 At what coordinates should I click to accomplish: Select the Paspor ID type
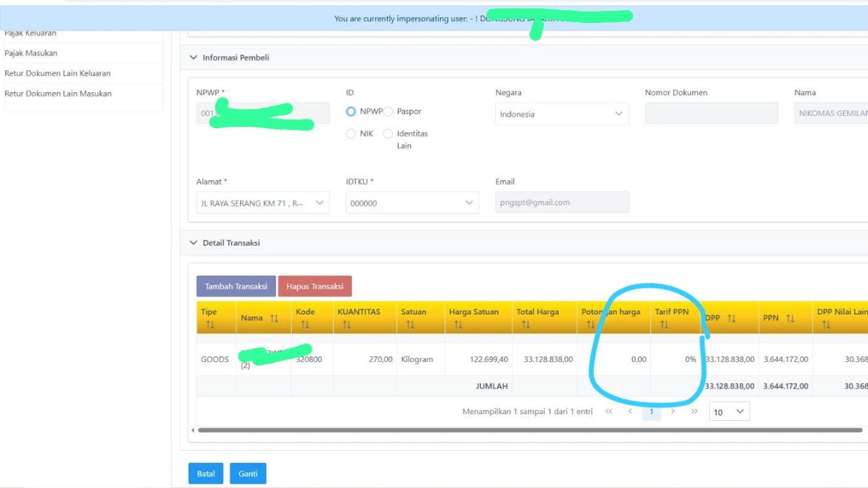coord(387,111)
